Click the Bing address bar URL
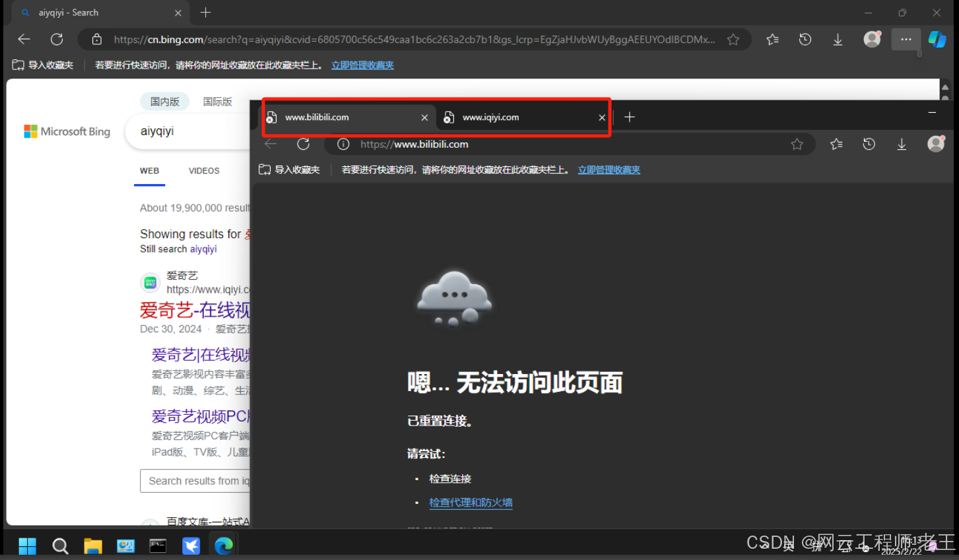The height and width of the screenshot is (560, 959). point(414,40)
